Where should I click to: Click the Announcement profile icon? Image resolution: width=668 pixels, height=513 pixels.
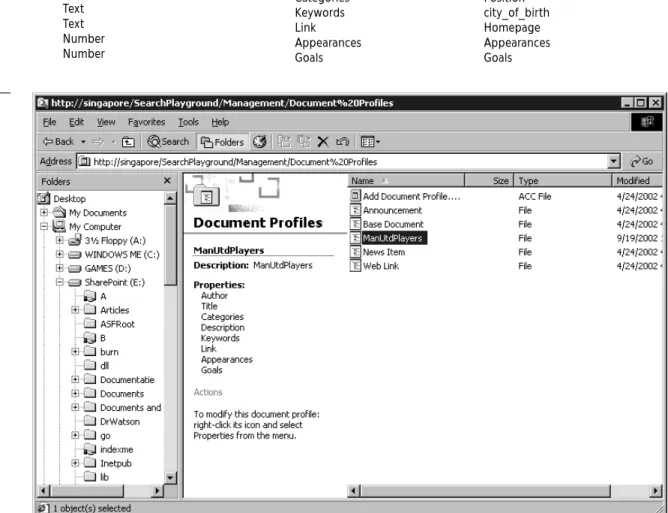pyautogui.click(x=355, y=210)
